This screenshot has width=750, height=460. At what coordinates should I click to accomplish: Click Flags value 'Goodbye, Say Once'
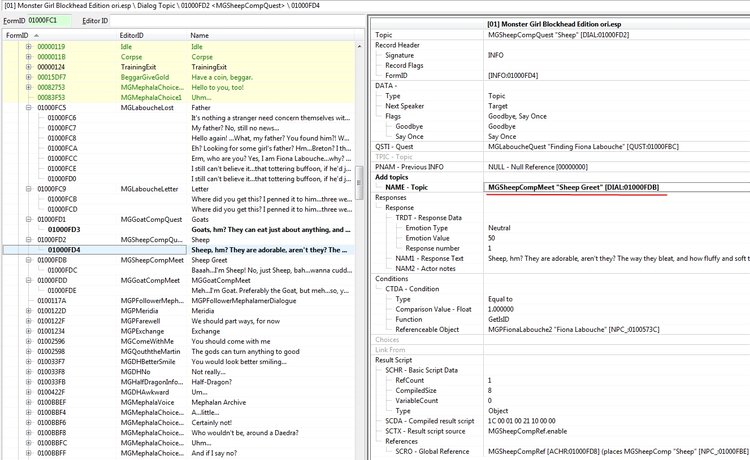point(517,116)
